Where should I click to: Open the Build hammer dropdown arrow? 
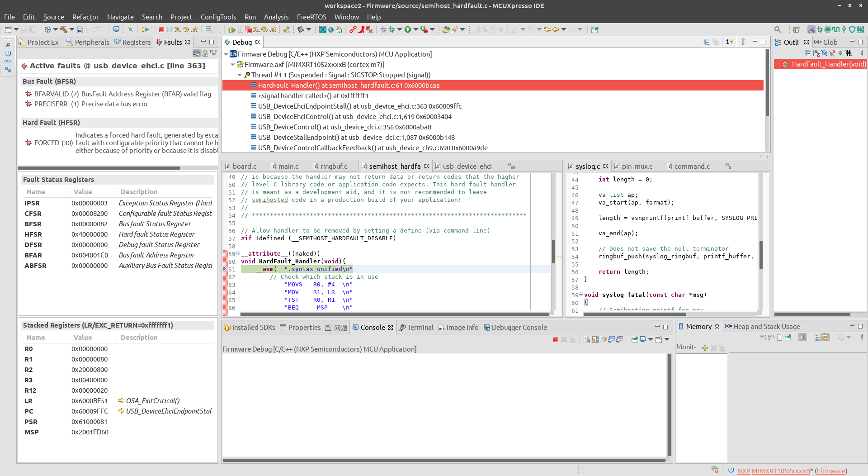72,29
